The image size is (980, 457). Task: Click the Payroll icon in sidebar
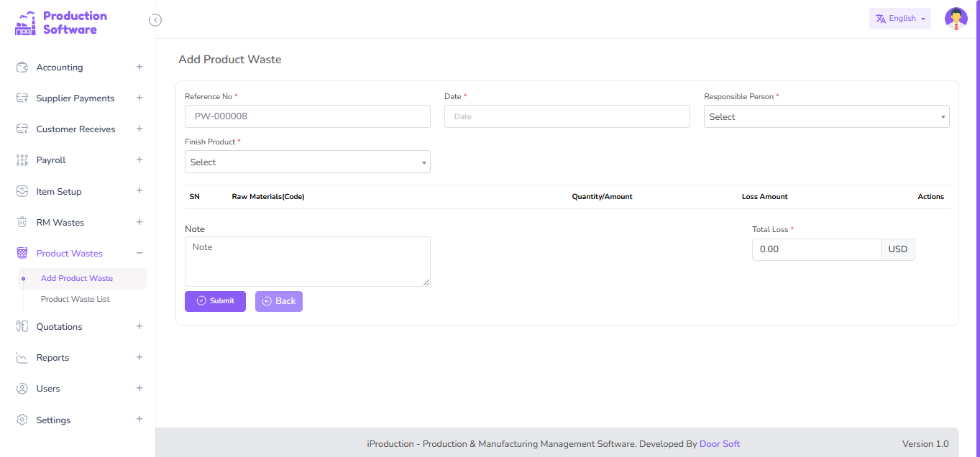pos(22,160)
